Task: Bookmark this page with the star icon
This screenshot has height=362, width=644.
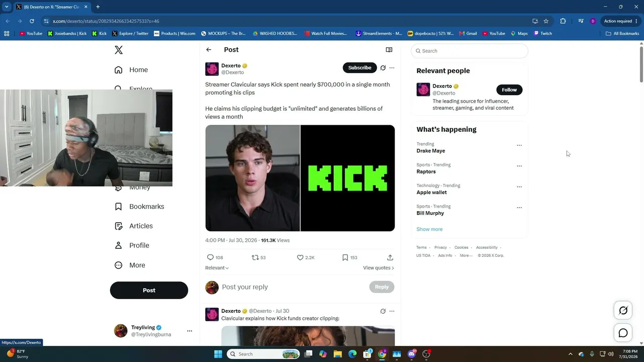Action: tap(546, 21)
